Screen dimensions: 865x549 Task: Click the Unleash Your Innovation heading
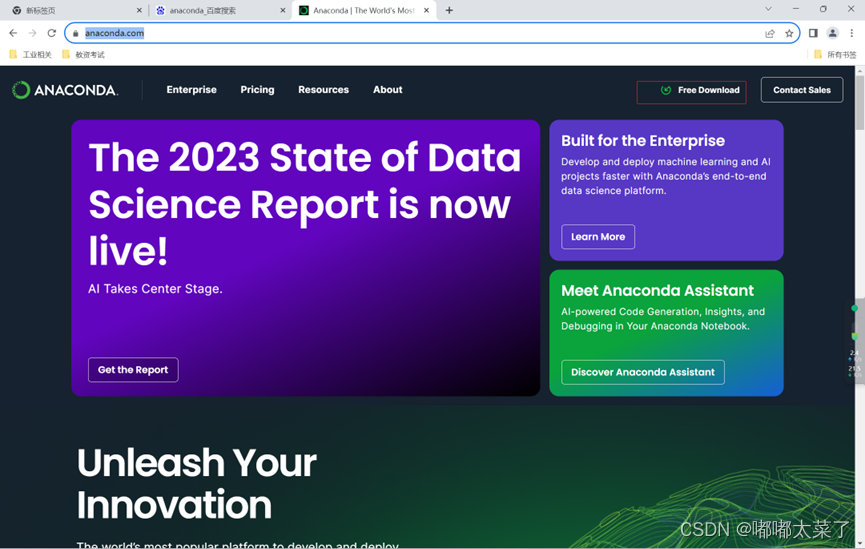(x=196, y=484)
